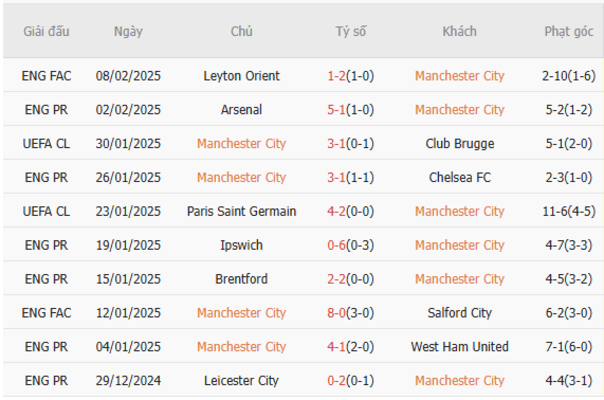Click the Brentford team name

pyautogui.click(x=241, y=280)
